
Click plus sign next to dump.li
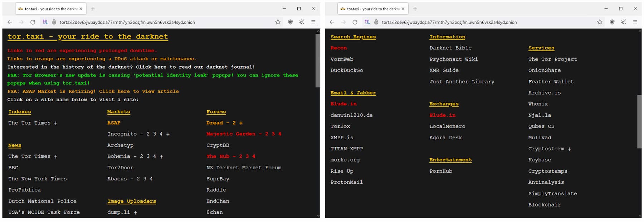pyautogui.click(x=135, y=213)
